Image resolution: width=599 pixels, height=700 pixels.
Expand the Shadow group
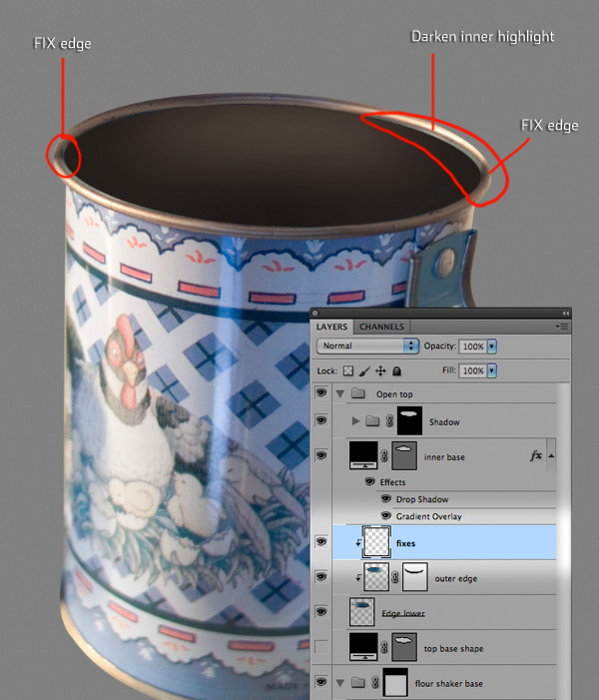pyautogui.click(x=355, y=421)
